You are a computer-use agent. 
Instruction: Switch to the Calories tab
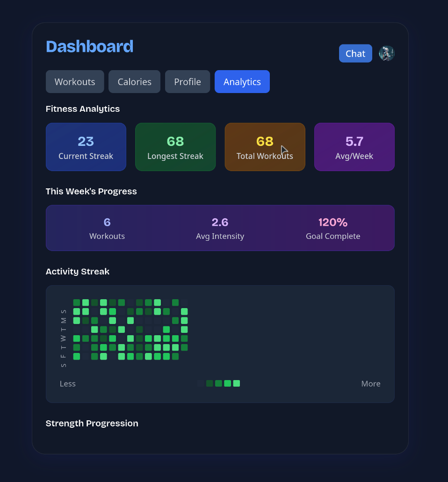click(x=134, y=81)
